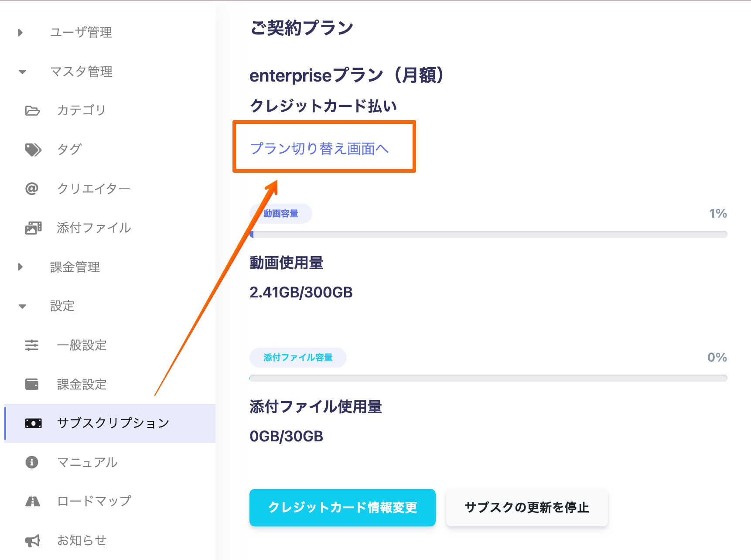751x560 pixels.
Task: Click the road icon beside ロードマップ
Action: pyautogui.click(x=33, y=501)
